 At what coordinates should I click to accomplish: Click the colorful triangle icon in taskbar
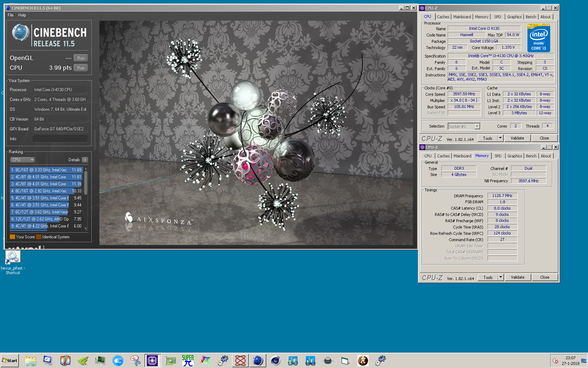click(x=205, y=361)
